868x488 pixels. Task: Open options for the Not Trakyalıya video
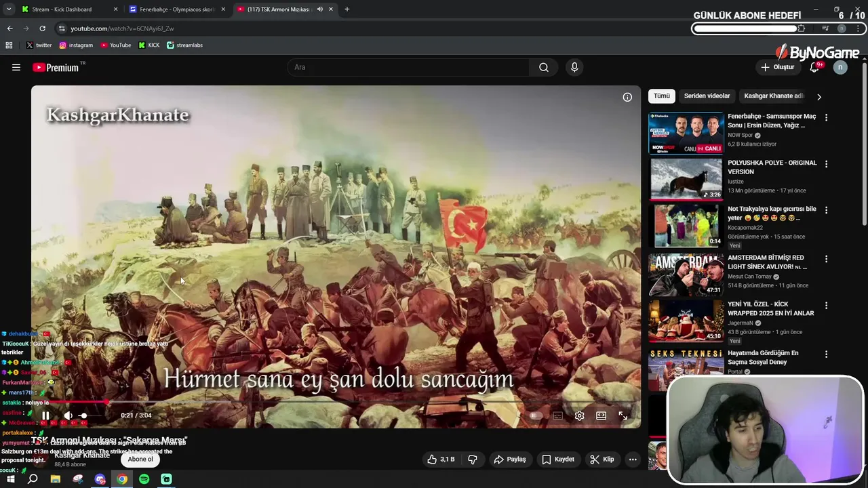826,210
